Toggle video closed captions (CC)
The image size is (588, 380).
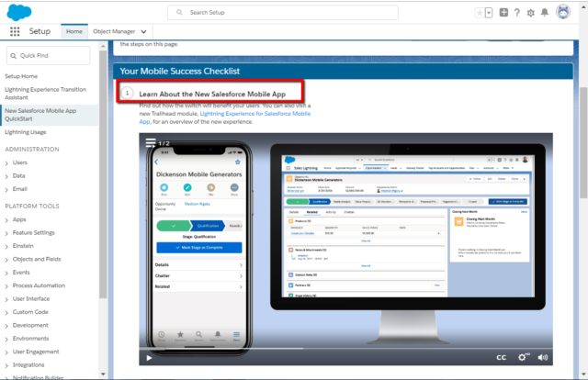pyautogui.click(x=502, y=356)
